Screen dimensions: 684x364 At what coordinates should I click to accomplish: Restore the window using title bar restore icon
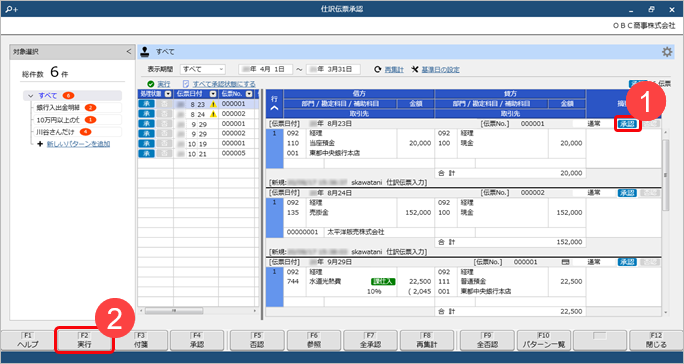tap(651, 9)
